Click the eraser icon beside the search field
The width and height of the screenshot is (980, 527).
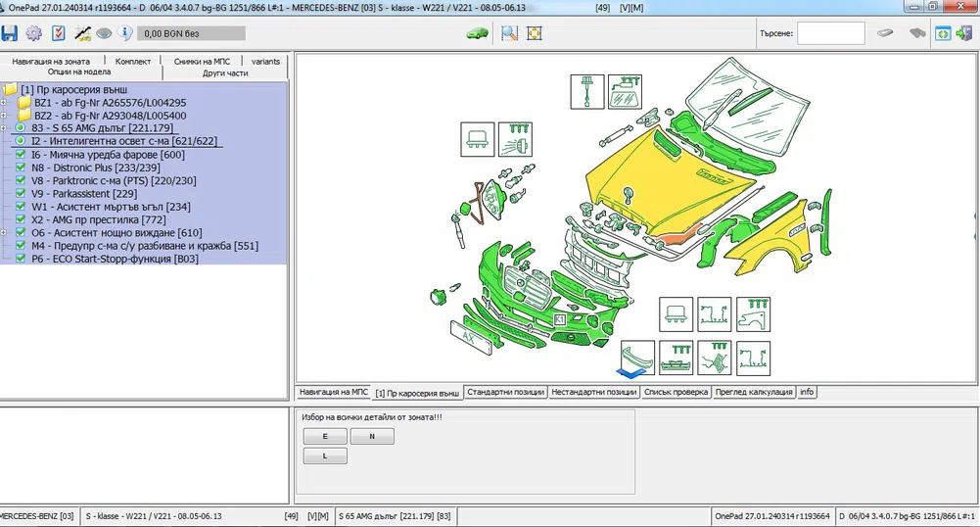coord(885,33)
